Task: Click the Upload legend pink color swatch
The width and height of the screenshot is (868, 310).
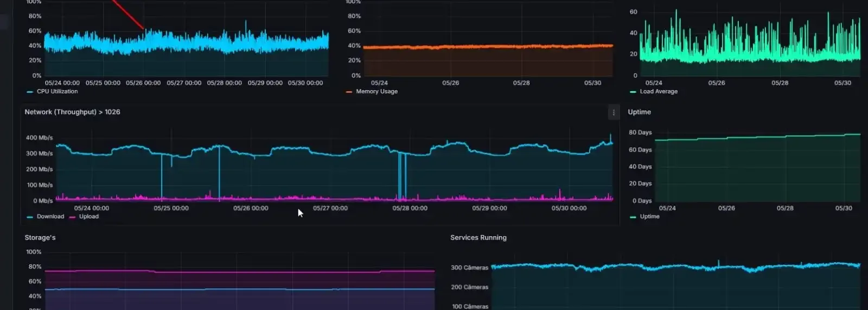Action: coord(72,217)
